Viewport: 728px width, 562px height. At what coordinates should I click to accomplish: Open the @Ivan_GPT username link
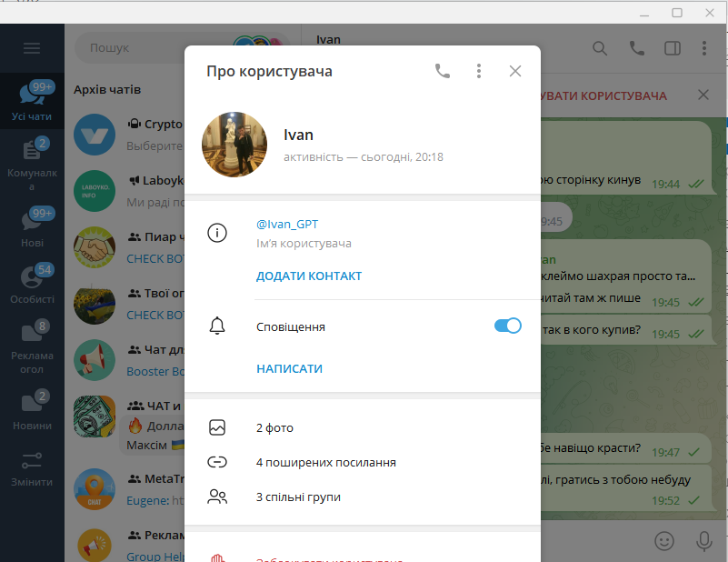287,224
